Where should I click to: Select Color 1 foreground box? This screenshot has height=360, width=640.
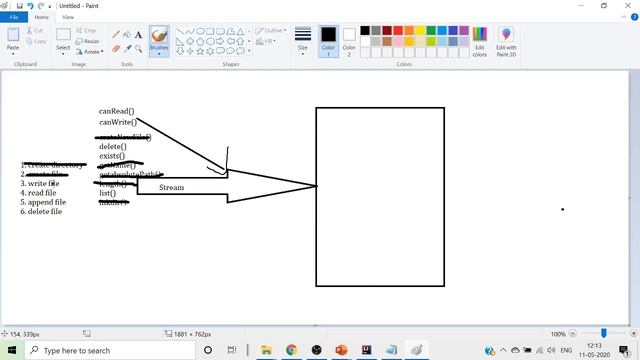coord(328,42)
